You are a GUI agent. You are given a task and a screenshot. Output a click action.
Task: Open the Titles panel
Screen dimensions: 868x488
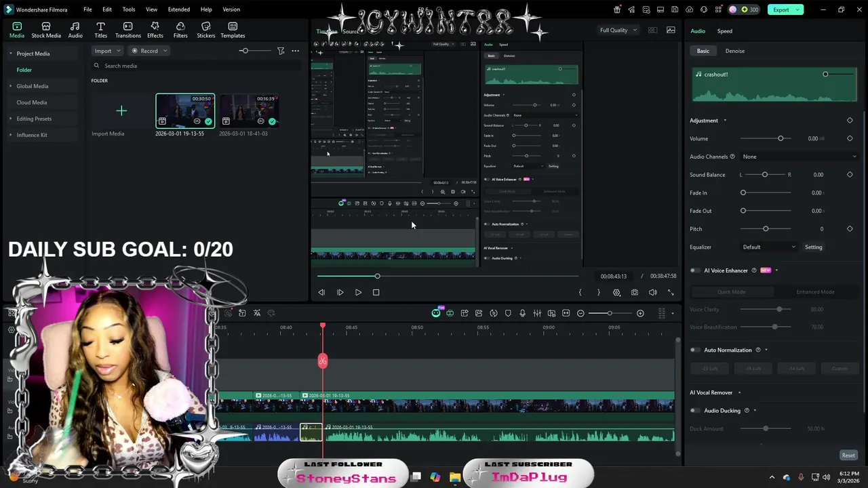coord(100,30)
